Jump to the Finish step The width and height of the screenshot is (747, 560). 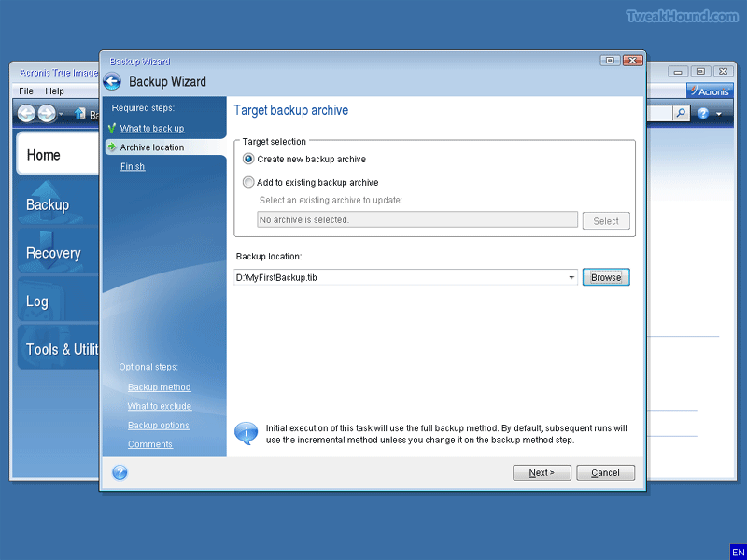(x=133, y=166)
